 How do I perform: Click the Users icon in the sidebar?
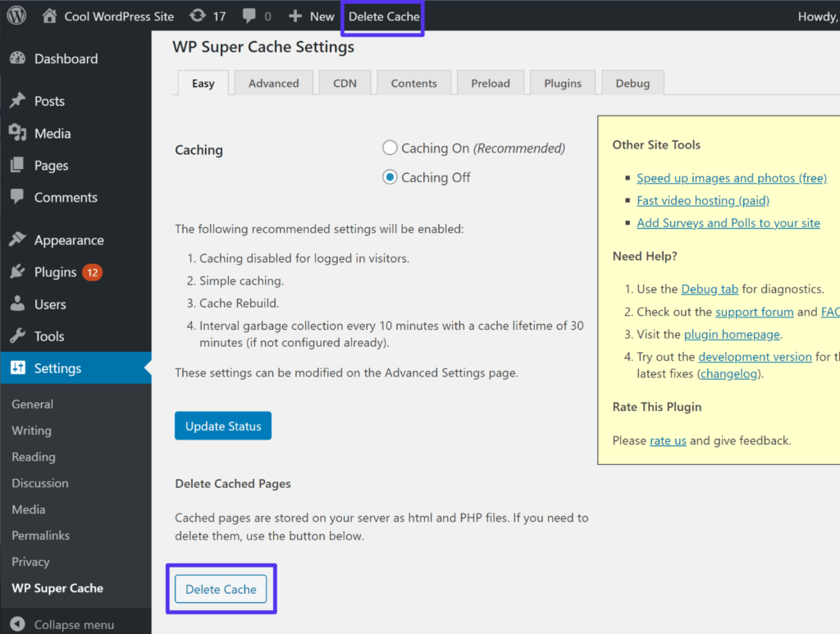[18, 303]
